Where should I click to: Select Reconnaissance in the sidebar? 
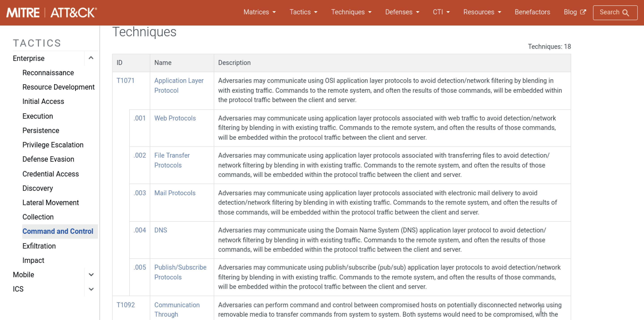(x=48, y=73)
